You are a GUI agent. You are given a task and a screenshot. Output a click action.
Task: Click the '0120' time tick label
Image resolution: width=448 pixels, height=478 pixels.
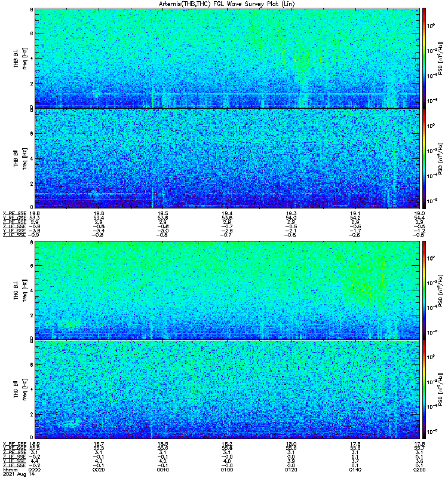tap(291, 470)
